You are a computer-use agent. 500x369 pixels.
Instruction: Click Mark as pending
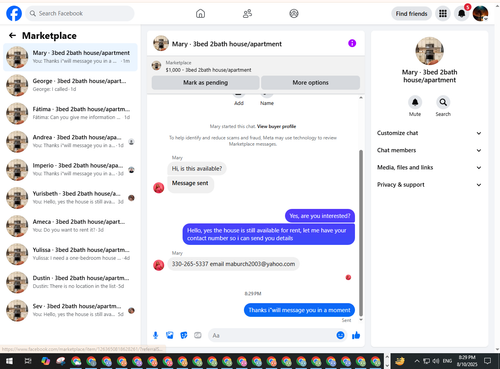tap(205, 82)
